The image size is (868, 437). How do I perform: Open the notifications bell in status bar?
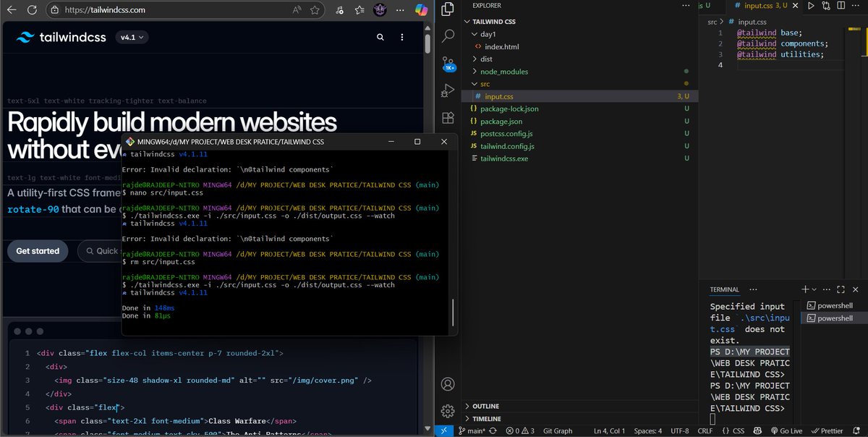click(858, 431)
